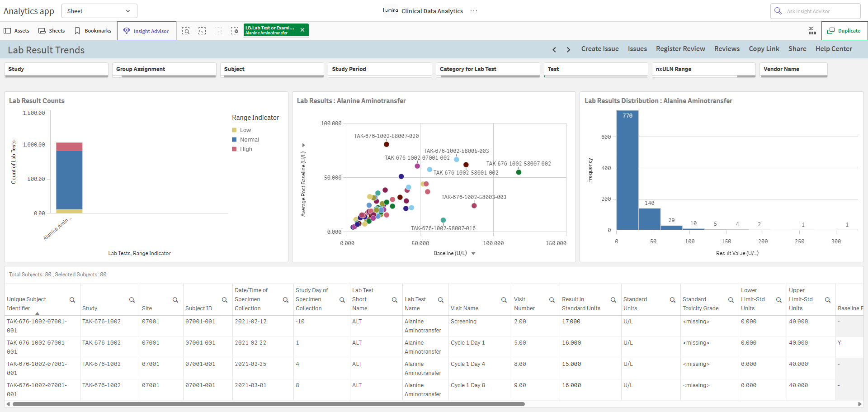Search in Unique Subject Identifier column
Screen dimensions: 868x412
click(x=72, y=300)
